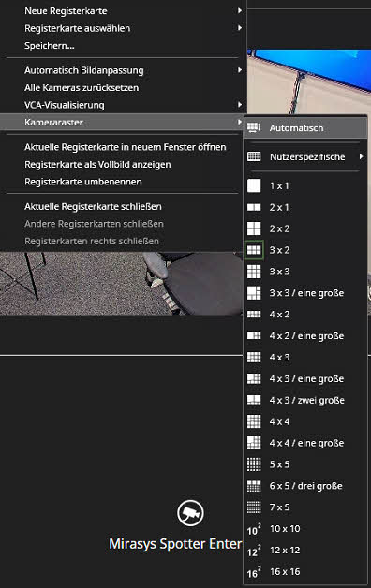371x588 pixels.
Task: Click the Nutzerspezifische grid icon
Action: (254, 156)
